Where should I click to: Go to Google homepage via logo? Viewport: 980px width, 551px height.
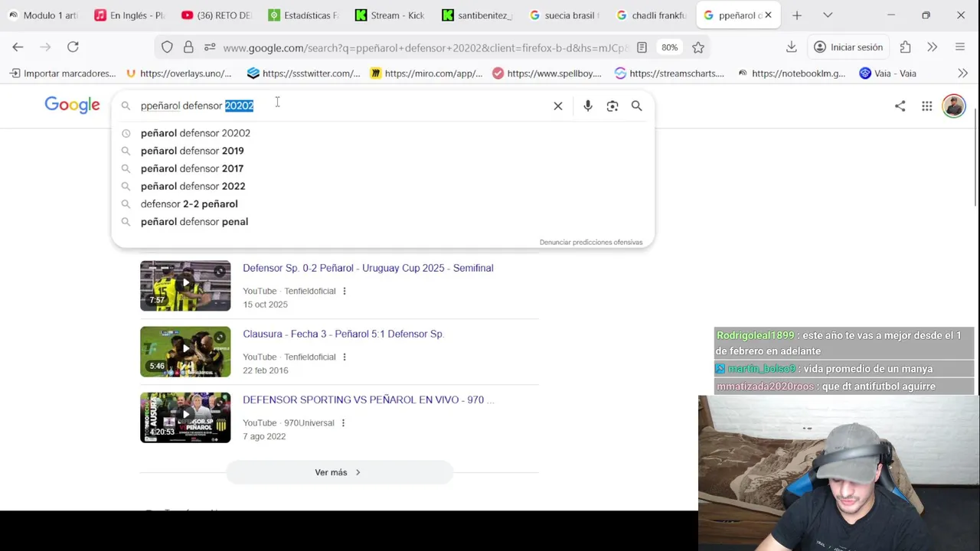[72, 106]
